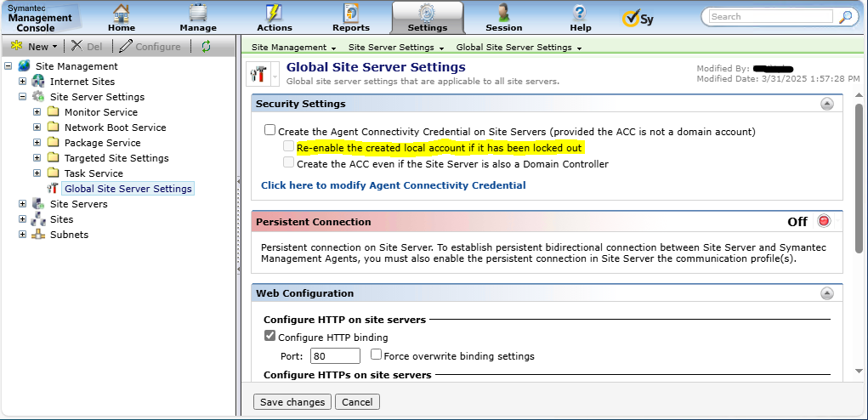Click the Site Server Settings gear icon

38,96
